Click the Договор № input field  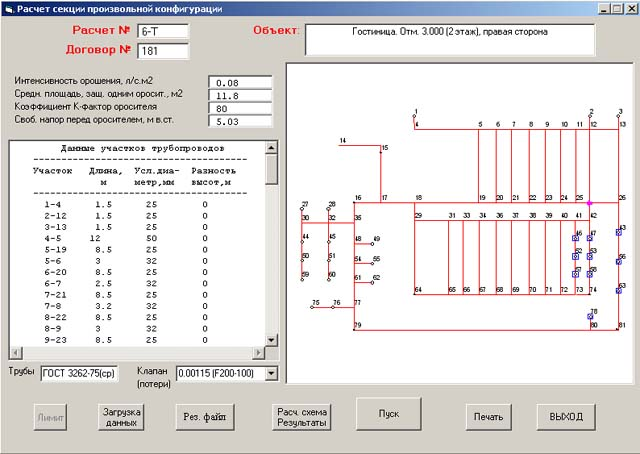(x=162, y=51)
